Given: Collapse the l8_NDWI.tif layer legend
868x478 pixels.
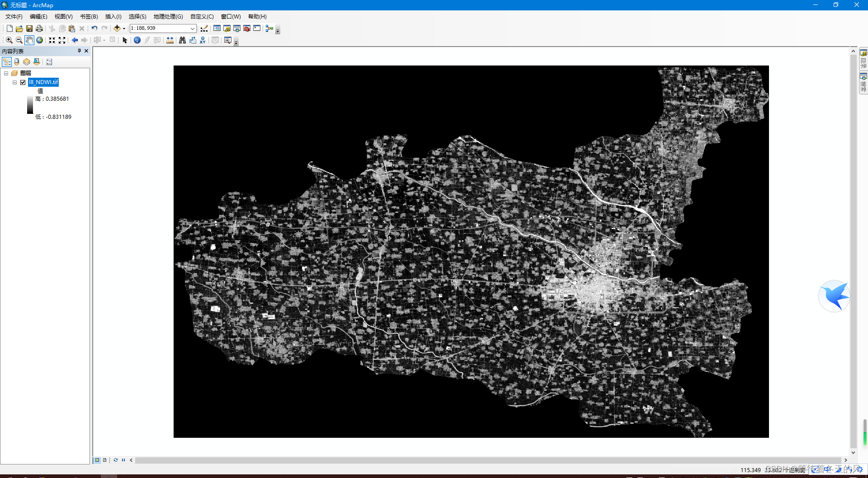Looking at the screenshot, I should (x=14, y=82).
